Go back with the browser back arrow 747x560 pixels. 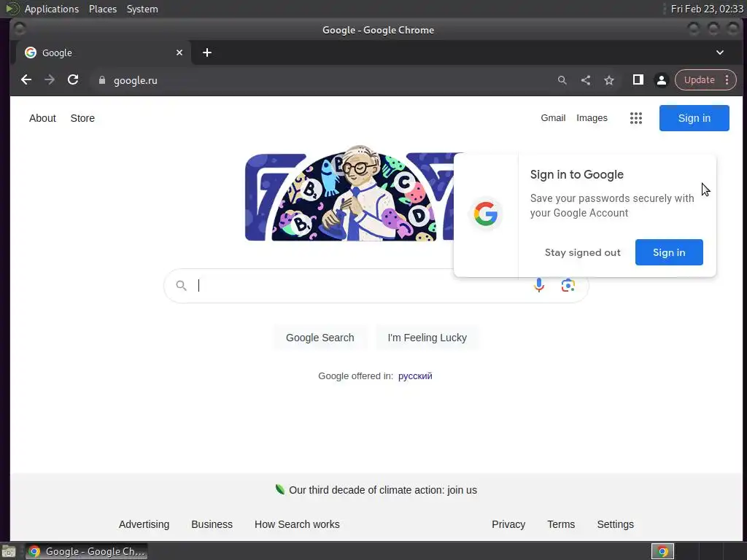pyautogui.click(x=26, y=80)
